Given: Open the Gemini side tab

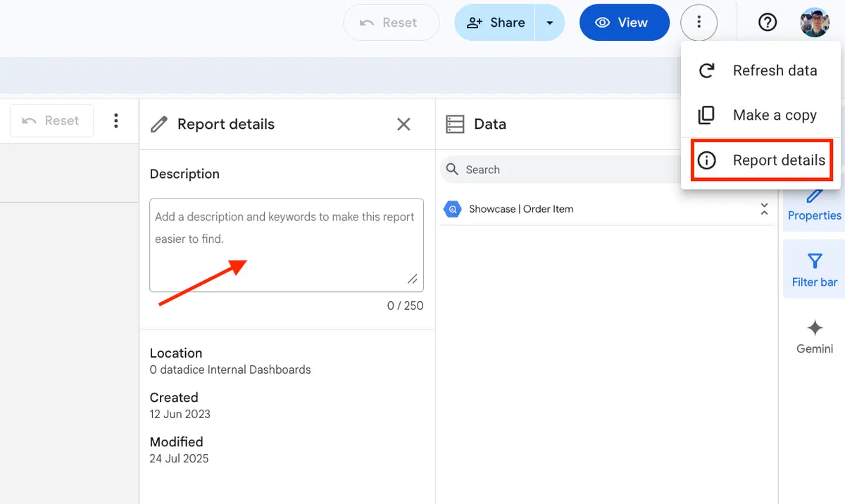Looking at the screenshot, I should 815,336.
